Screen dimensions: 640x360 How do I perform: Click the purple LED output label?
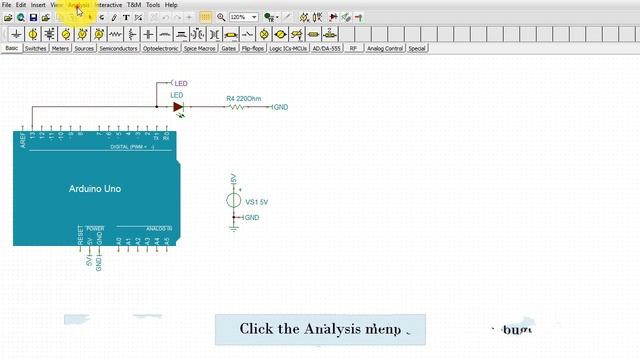pos(181,83)
